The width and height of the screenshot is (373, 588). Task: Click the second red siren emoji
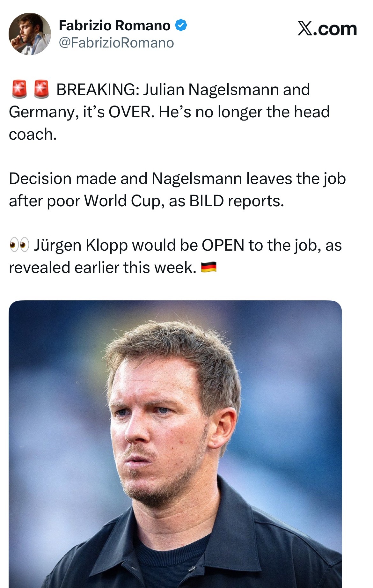[41, 89]
